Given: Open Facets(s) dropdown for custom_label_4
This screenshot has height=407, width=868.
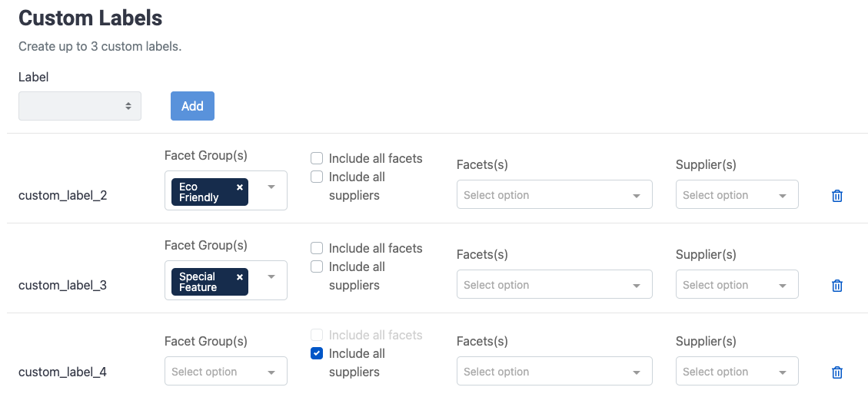Looking at the screenshot, I should (554, 371).
